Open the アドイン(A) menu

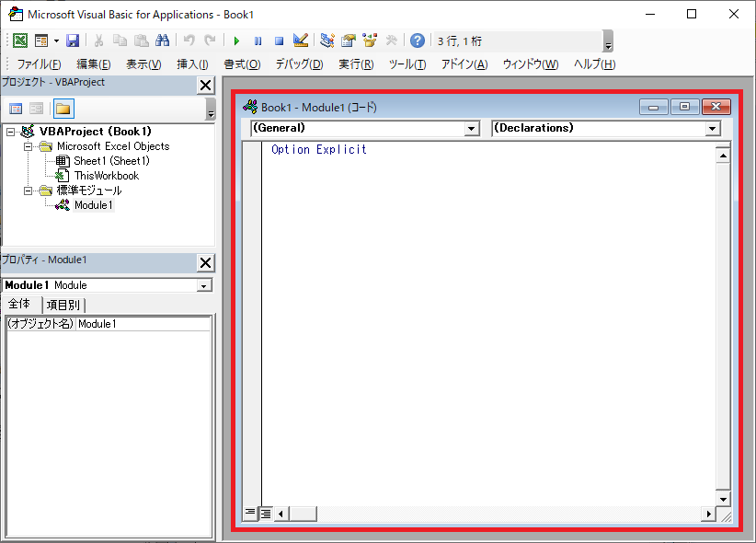pyautogui.click(x=464, y=64)
